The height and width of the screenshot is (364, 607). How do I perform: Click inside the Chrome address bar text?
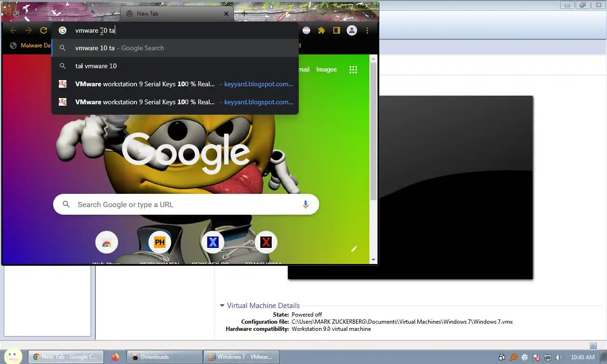(95, 30)
